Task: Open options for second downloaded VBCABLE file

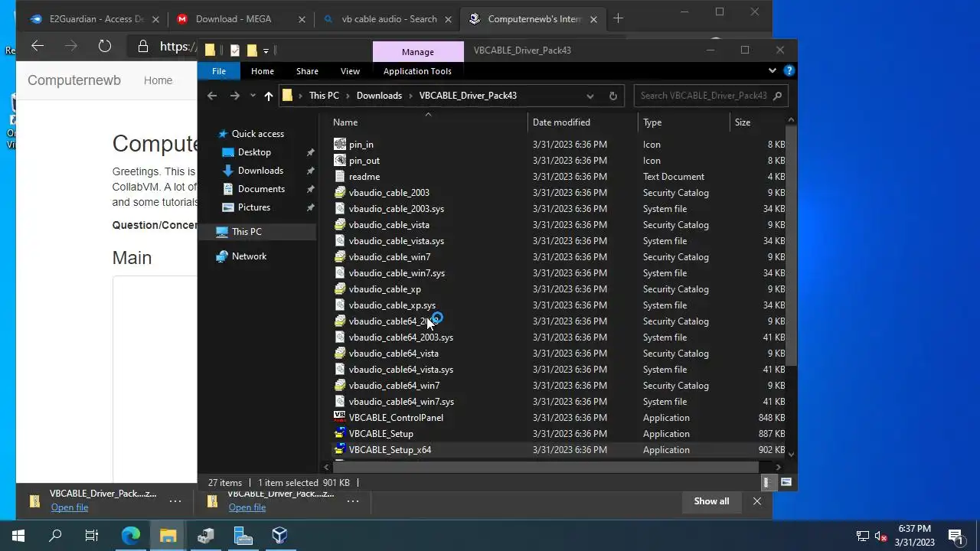Action: [x=353, y=501]
